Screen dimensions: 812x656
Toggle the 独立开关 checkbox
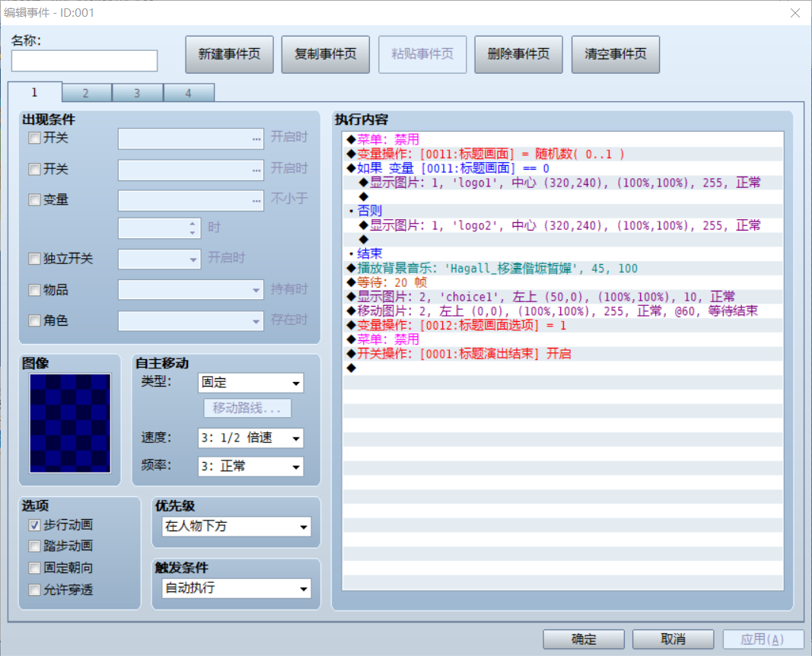pos(35,259)
